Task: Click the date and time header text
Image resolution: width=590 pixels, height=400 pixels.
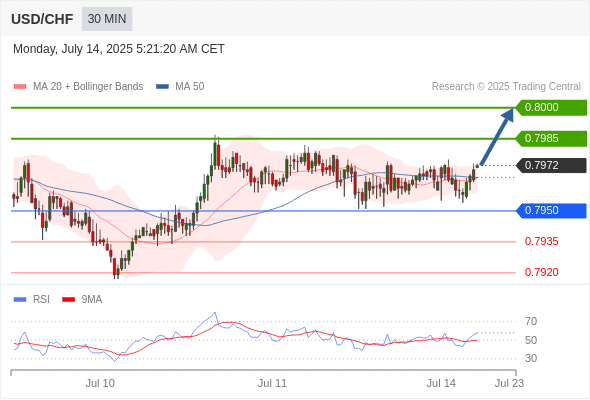Action: (119, 49)
